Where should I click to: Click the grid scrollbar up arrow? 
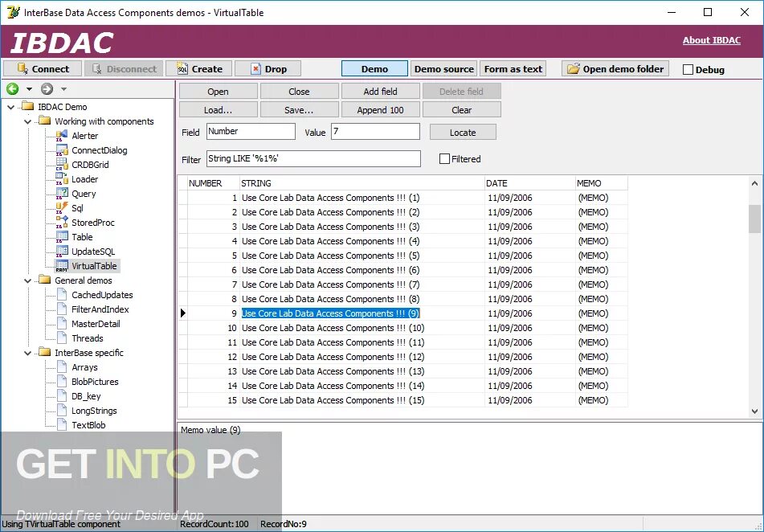[754, 183]
